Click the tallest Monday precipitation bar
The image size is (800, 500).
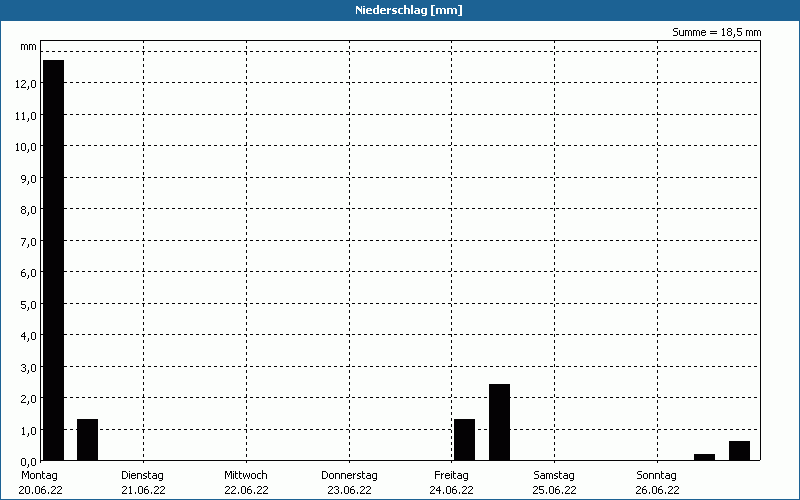click(x=54, y=260)
